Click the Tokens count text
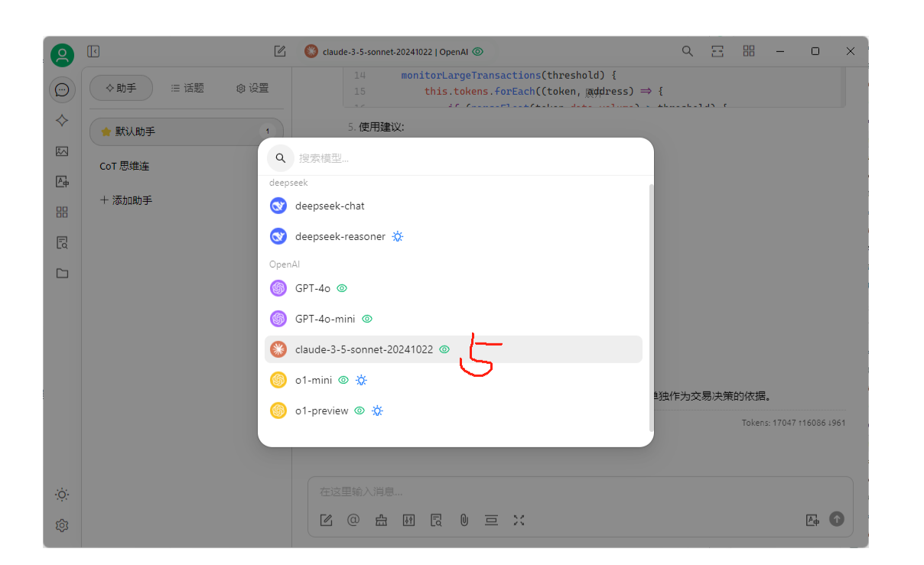The height and width of the screenshot is (565, 924). pyautogui.click(x=793, y=423)
